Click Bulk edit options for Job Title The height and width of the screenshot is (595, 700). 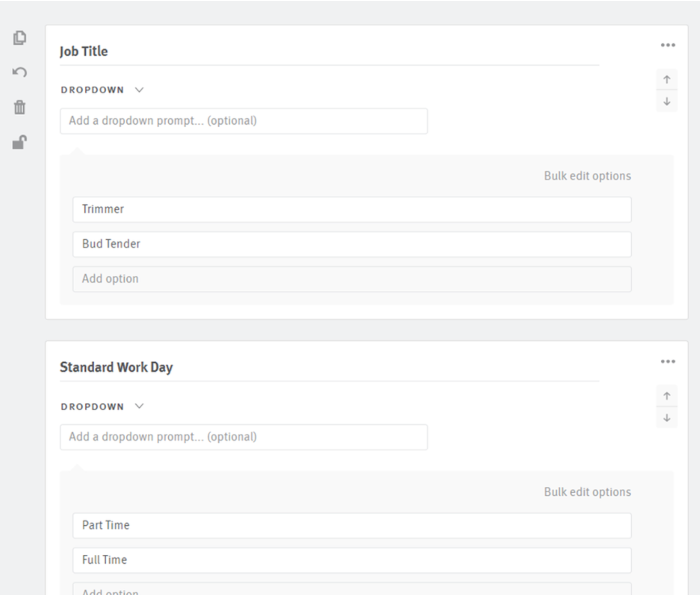[x=587, y=176]
